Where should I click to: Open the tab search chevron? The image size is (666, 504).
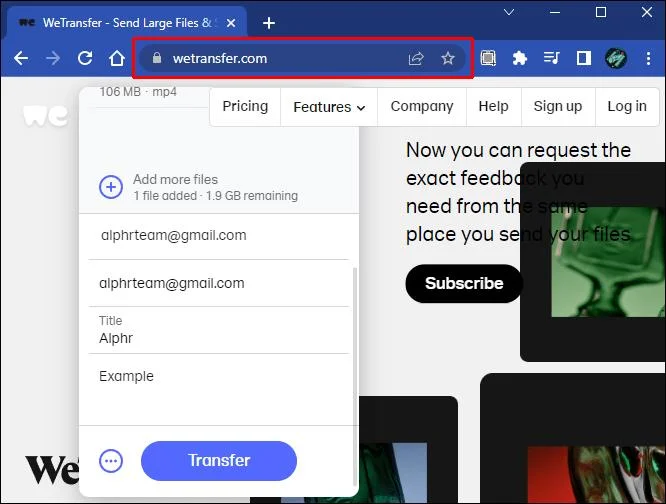point(509,12)
